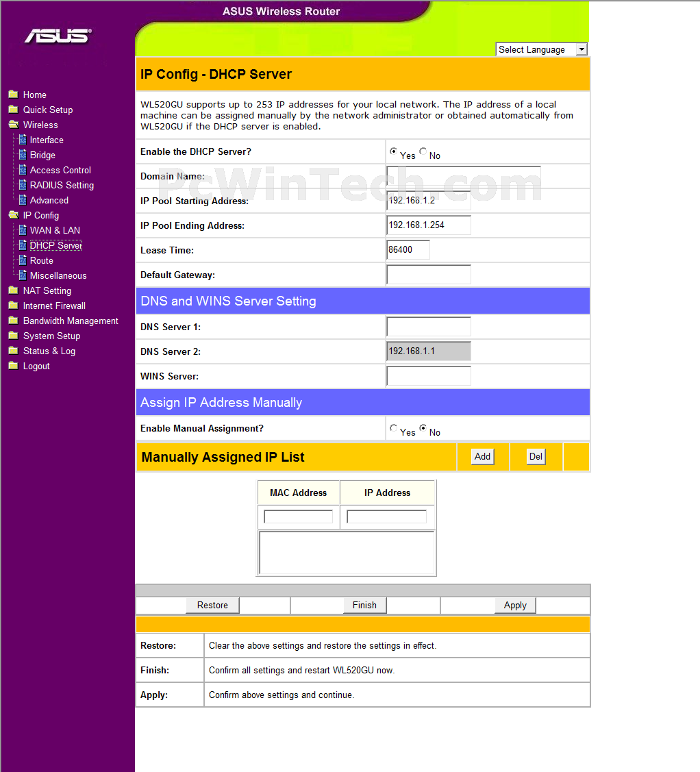Click the Advanced page icon

click(23, 200)
